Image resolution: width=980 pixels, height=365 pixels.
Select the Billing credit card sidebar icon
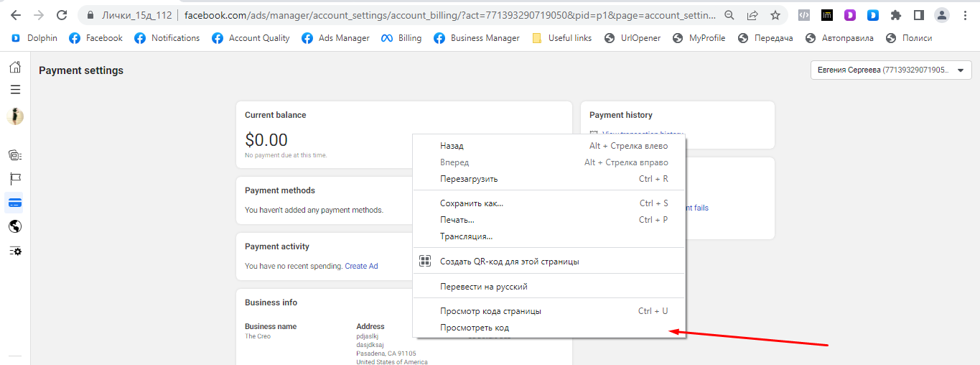click(x=14, y=203)
